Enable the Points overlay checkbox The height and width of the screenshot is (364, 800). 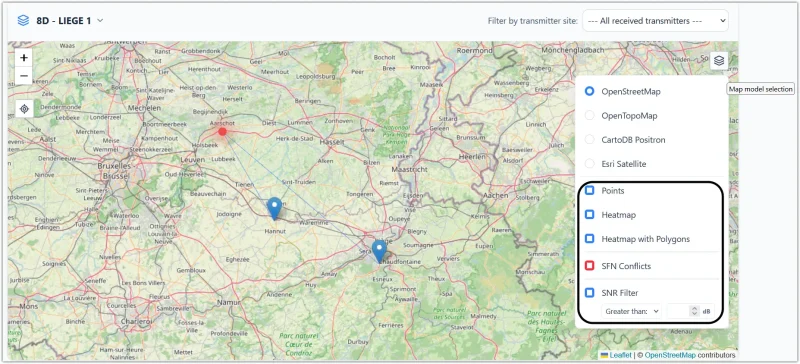(x=589, y=190)
